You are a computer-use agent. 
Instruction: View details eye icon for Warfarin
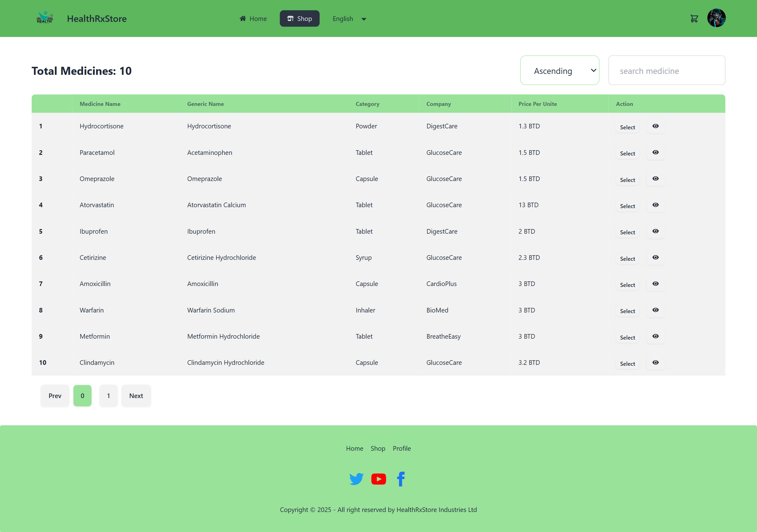point(655,310)
